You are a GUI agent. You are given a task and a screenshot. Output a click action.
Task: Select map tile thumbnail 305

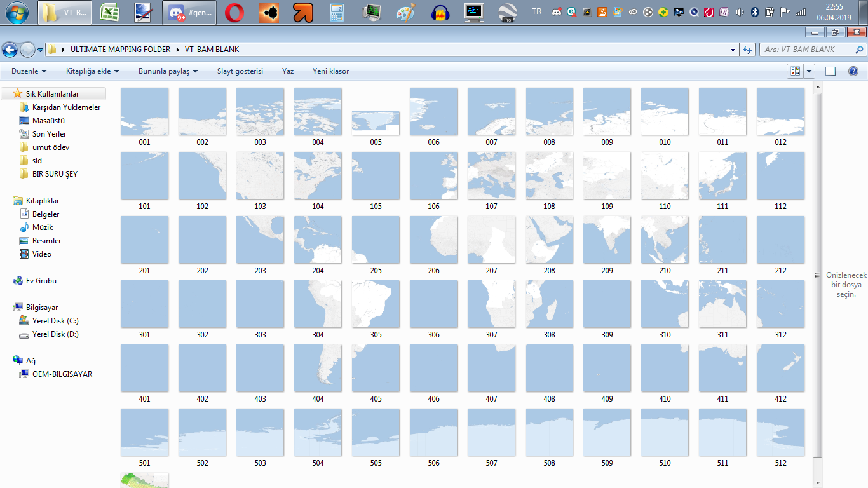(376, 304)
